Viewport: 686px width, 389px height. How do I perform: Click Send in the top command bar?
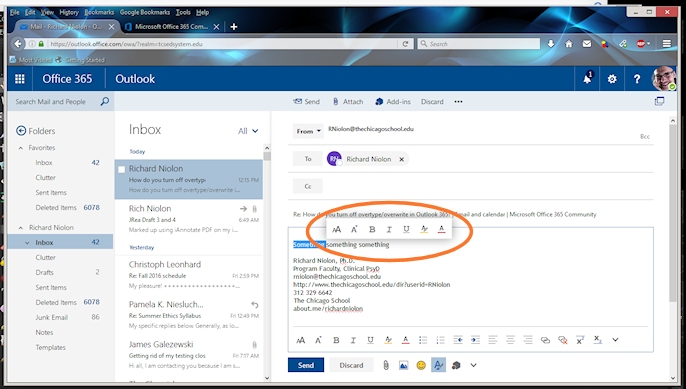(306, 102)
